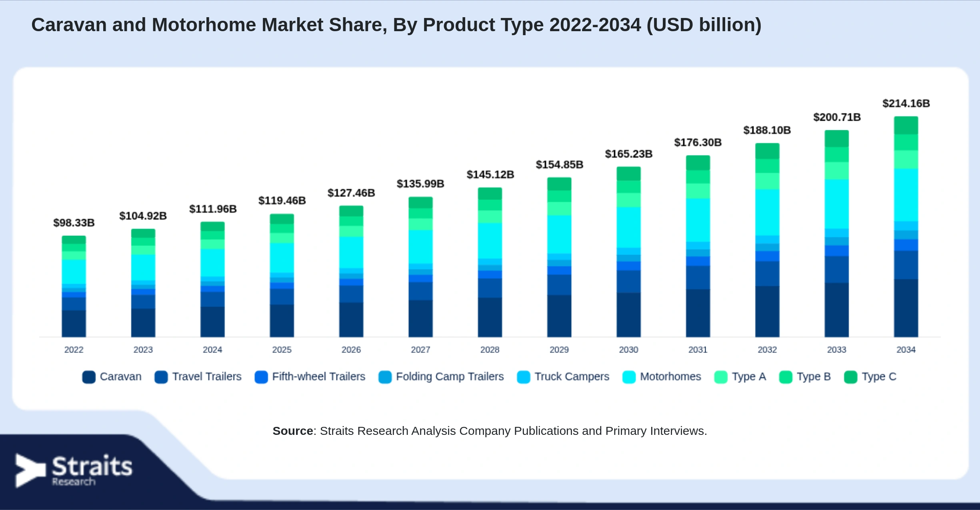980x510 pixels.
Task: Click the Motorhomes segment of the 2034 bar
Action: (x=906, y=195)
